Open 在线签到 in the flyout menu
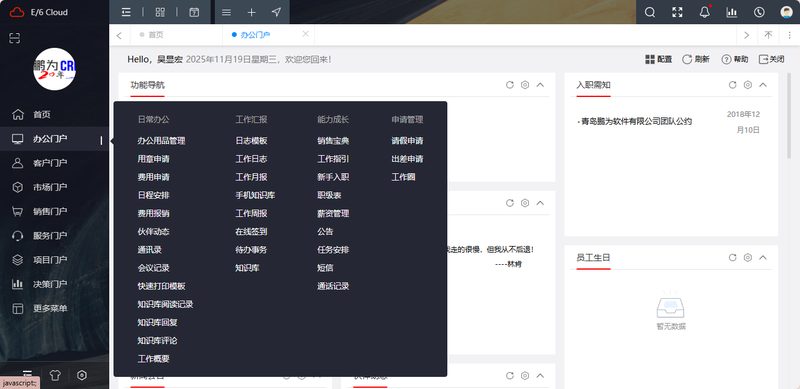The width and height of the screenshot is (800, 389). (x=251, y=231)
